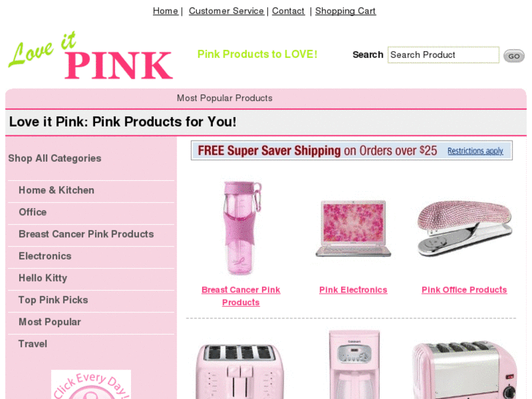Click the Restrictions apply link

(475, 151)
